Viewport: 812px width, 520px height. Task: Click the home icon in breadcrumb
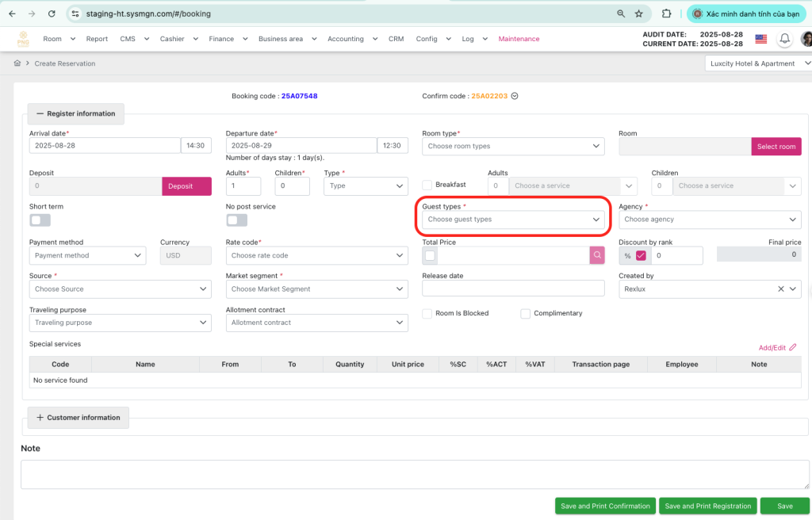tap(17, 63)
